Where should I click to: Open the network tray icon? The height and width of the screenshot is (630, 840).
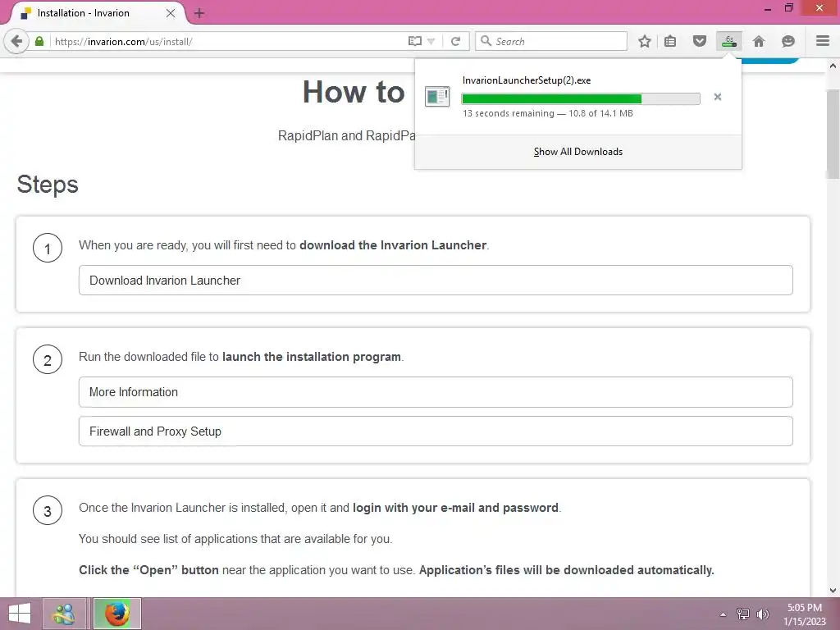click(742, 614)
